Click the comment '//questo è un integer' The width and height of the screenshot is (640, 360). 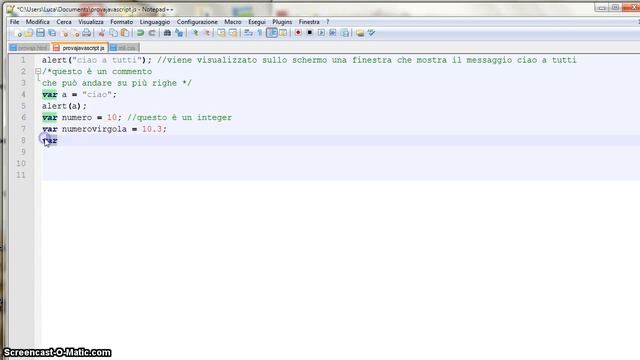coord(179,118)
